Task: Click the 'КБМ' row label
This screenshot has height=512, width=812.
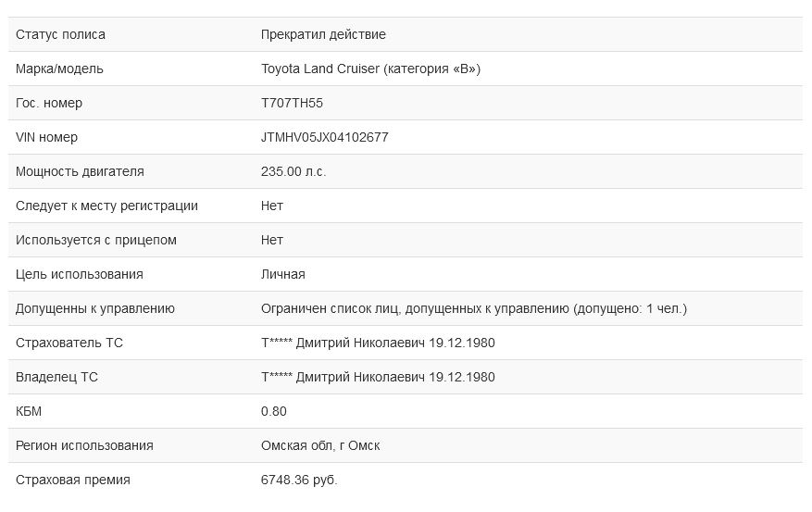Action: point(29,411)
